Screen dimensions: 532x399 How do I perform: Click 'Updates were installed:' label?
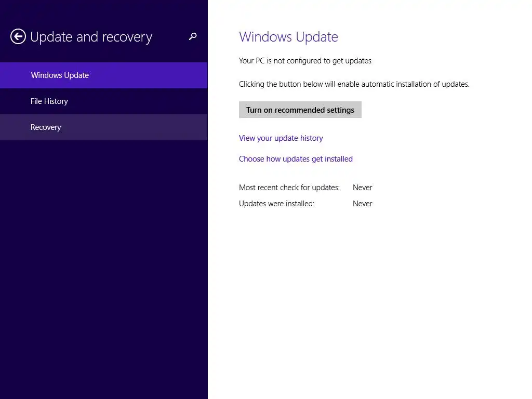tap(276, 204)
